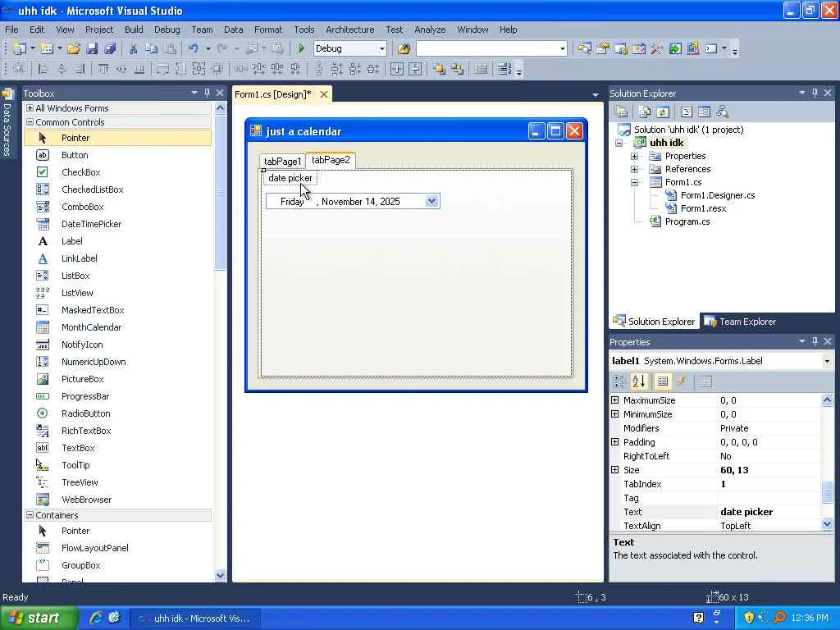
Task: Open the Build menu
Action: pos(134,30)
